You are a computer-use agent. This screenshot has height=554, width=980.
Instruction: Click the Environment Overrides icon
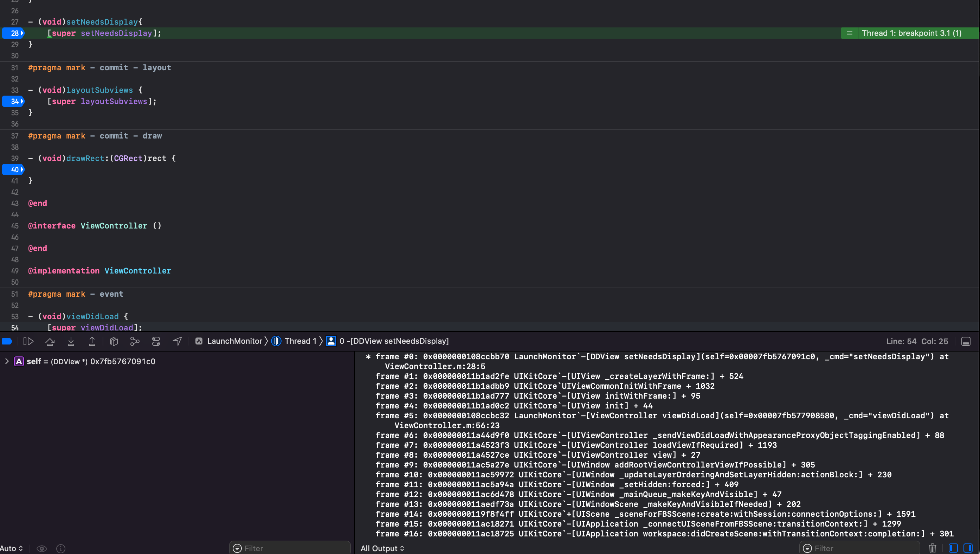click(x=156, y=341)
